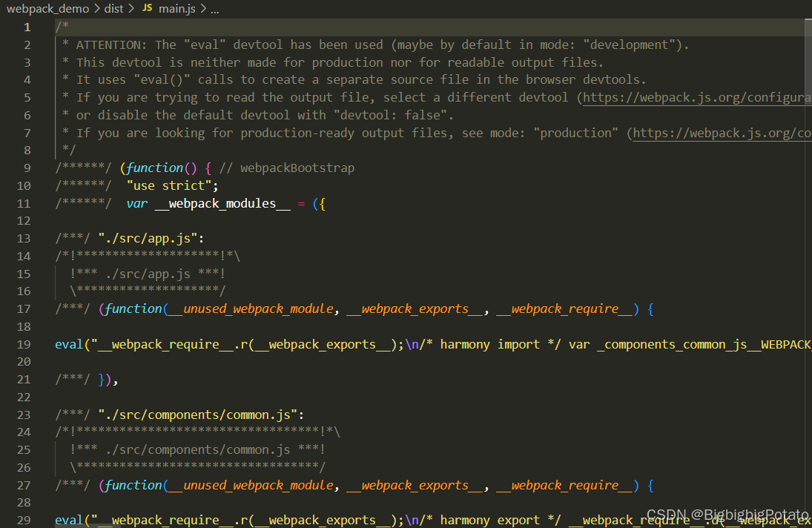Open the main.js breadcrumb item

click(x=177, y=9)
